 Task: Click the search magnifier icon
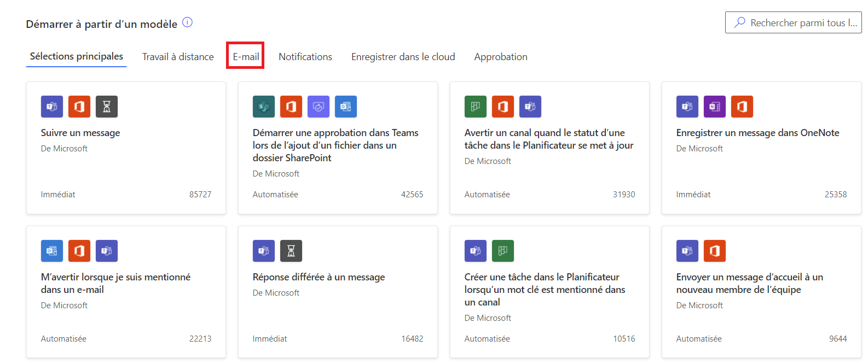(x=740, y=22)
